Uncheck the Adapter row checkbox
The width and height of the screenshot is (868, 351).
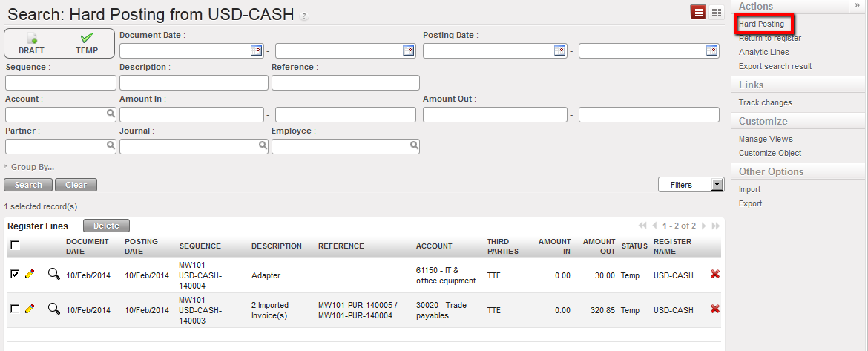coord(15,275)
